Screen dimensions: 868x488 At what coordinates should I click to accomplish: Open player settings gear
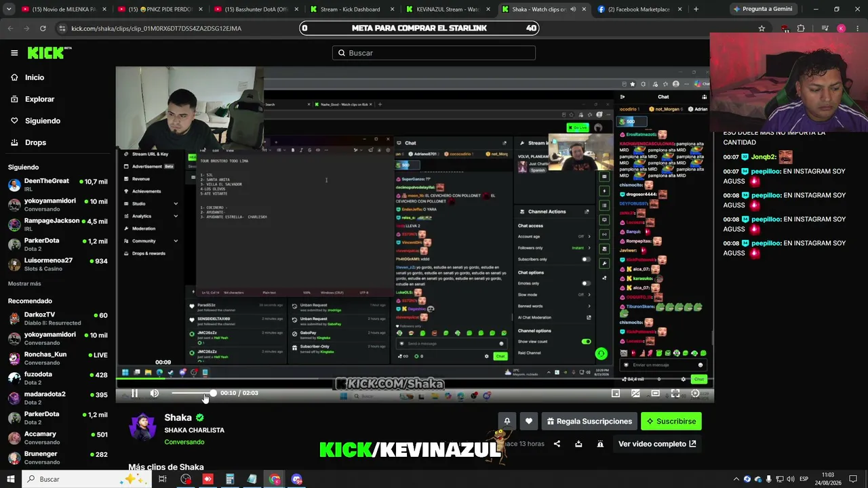tap(695, 393)
